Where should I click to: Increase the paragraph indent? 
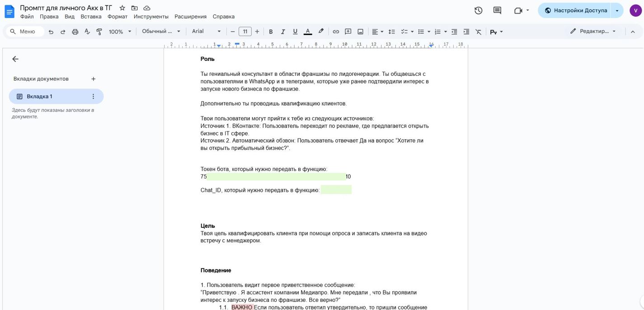click(466, 32)
